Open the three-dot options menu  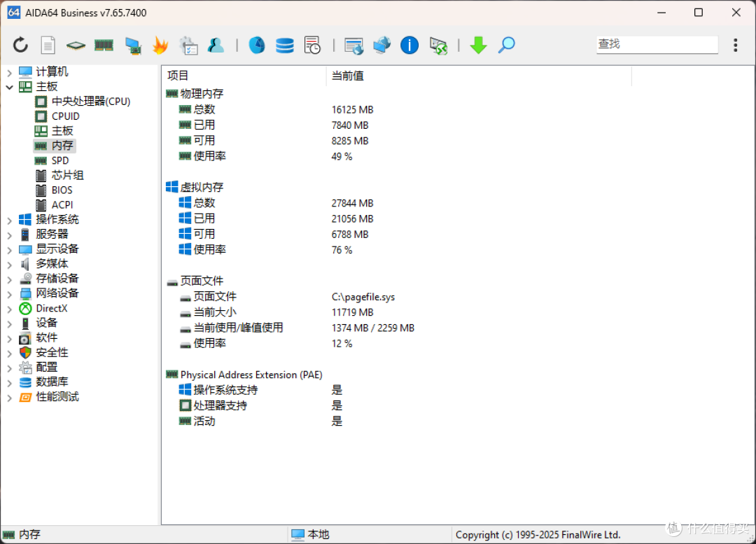coord(735,45)
